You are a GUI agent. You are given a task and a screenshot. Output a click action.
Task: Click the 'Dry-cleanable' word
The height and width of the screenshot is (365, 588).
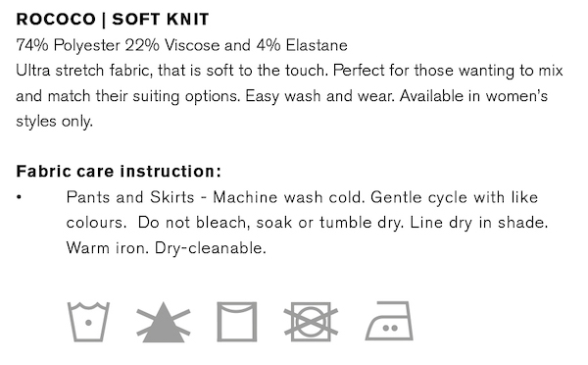pos(211,248)
